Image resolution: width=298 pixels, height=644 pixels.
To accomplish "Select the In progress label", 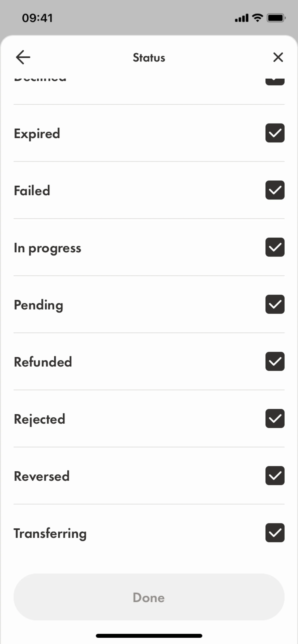I will tap(48, 248).
